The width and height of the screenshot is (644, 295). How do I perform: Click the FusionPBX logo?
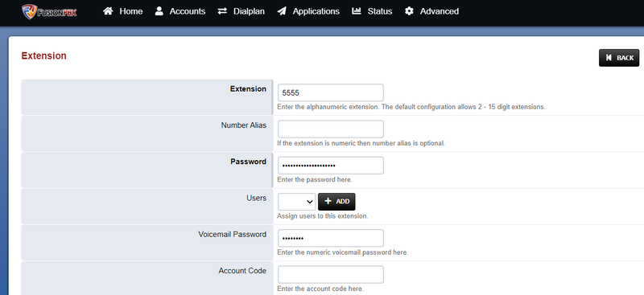(x=49, y=11)
